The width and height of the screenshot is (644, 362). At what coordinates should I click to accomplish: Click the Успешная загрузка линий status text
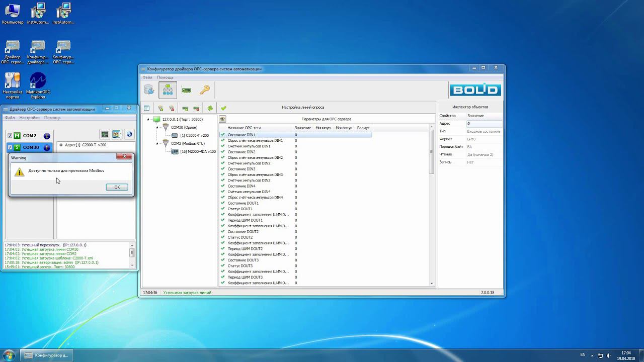[x=187, y=293]
